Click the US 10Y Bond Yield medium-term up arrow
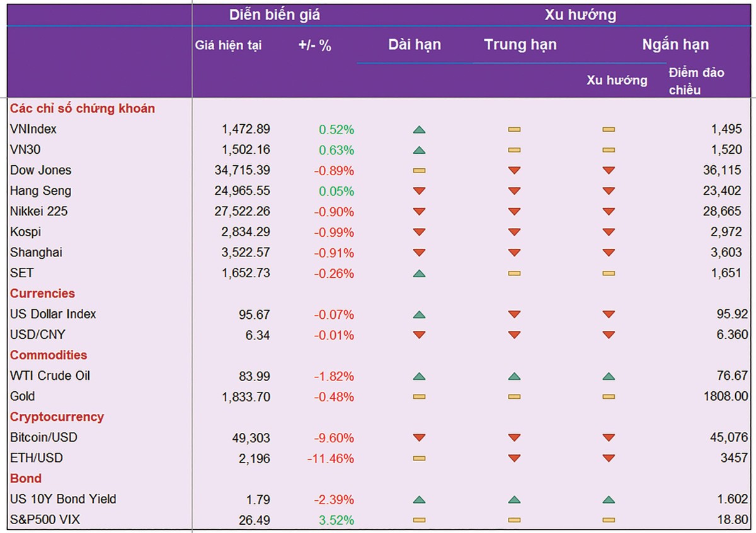Viewport: 756px width, 533px height. pos(514,500)
